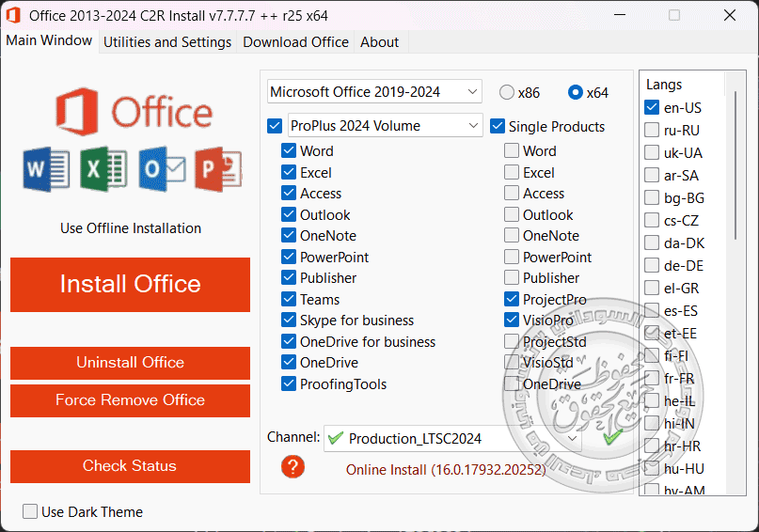Uncheck Publisher in the ProPlus list

(x=289, y=277)
